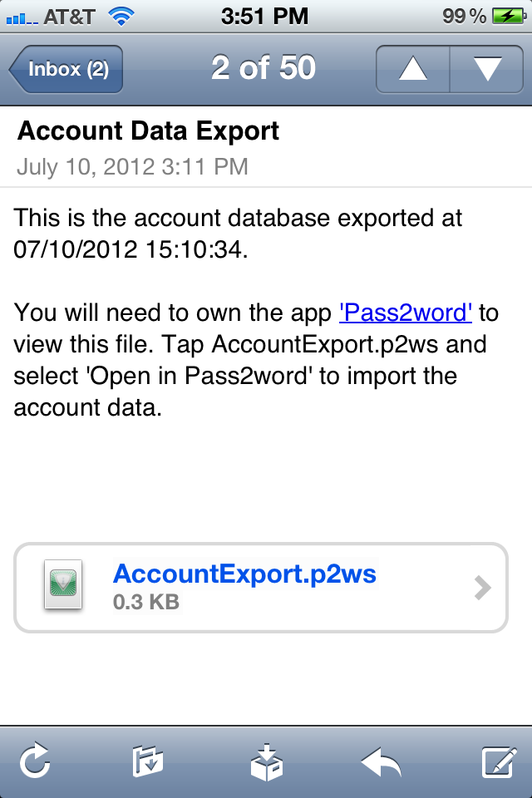
Task: Tap the reply arrow icon
Action: 382,760
